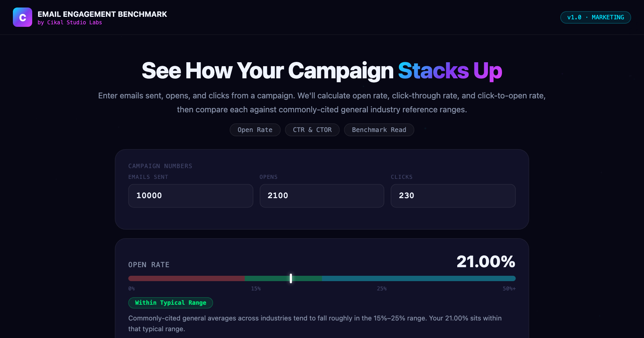Click the open rate slider marker

point(291,278)
